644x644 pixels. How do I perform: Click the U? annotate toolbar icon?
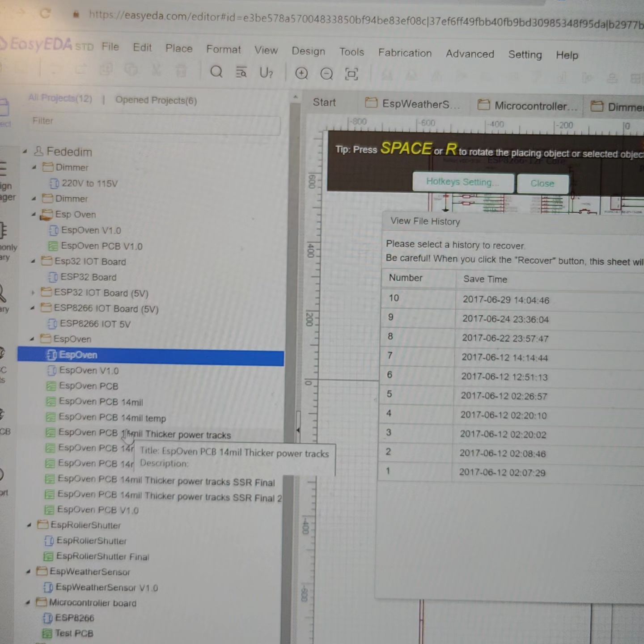(266, 73)
